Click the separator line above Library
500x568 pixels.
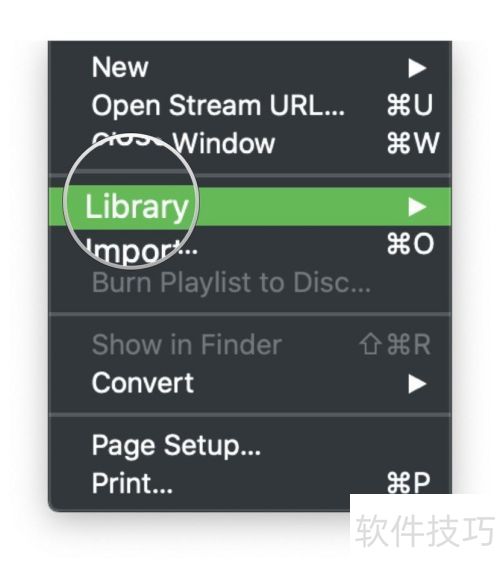(250, 176)
